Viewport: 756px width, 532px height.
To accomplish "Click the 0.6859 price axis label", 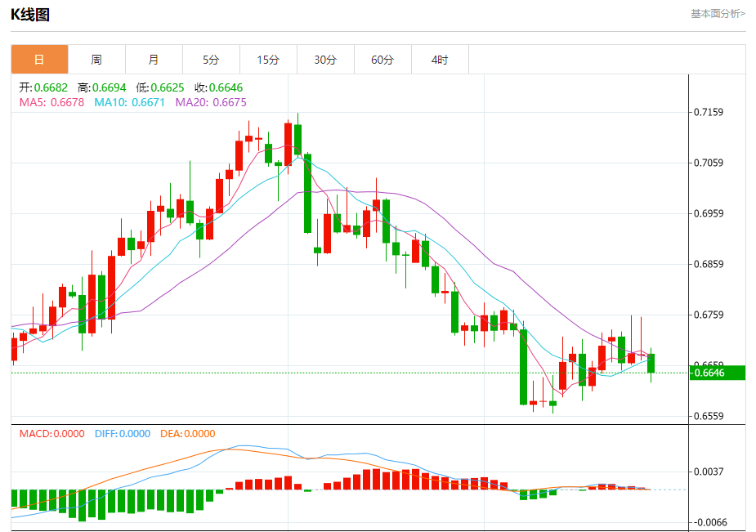I will [x=709, y=264].
